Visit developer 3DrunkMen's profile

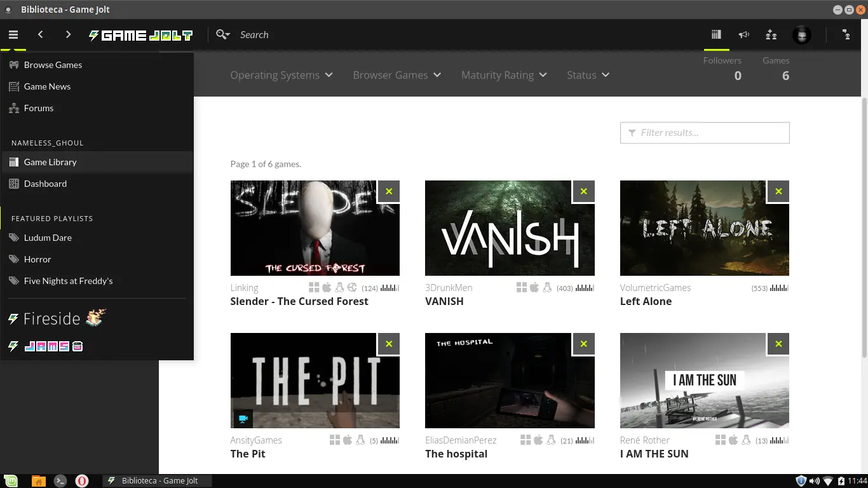point(449,288)
